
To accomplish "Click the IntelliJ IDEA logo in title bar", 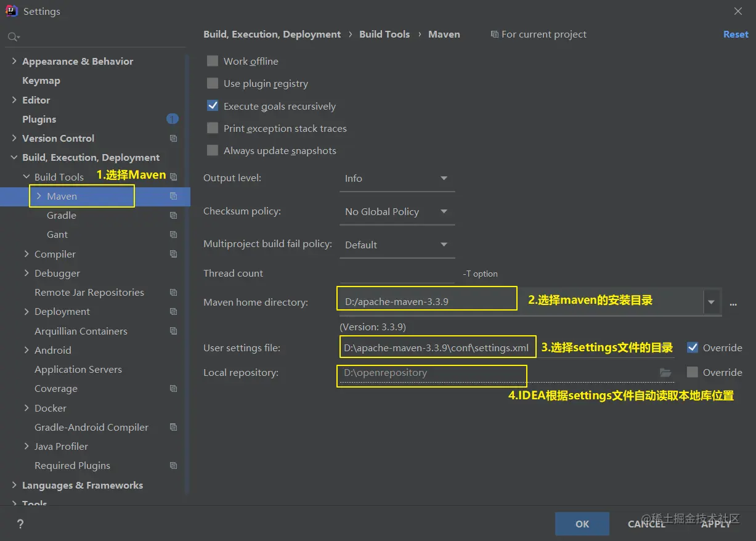I will [x=11, y=11].
